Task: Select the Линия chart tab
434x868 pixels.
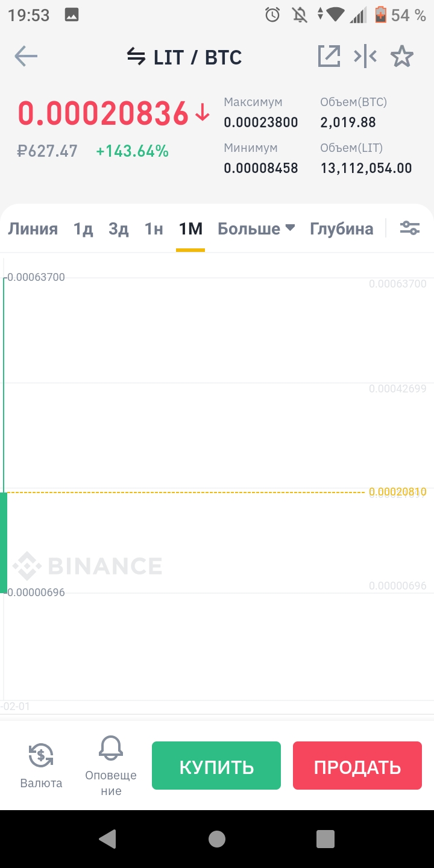Action: click(33, 229)
